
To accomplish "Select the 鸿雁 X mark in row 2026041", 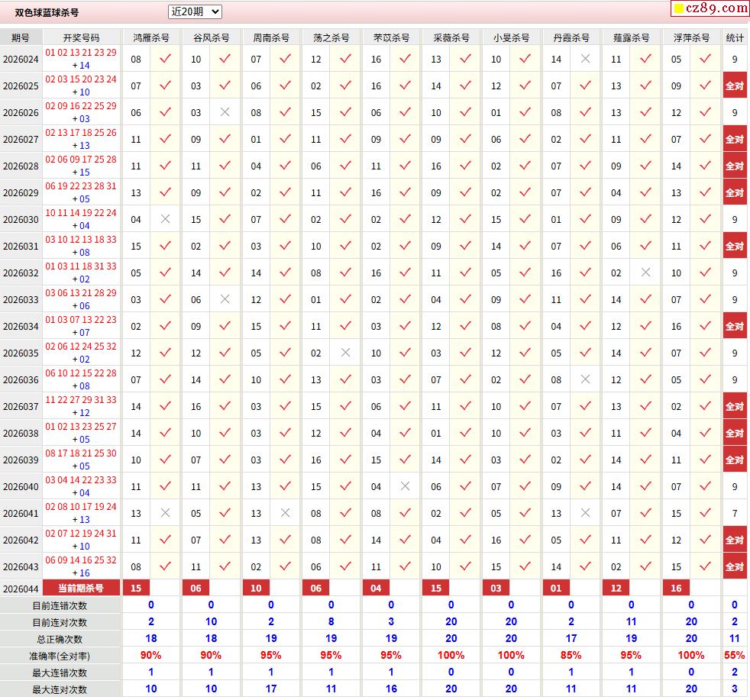I will coord(165,513).
